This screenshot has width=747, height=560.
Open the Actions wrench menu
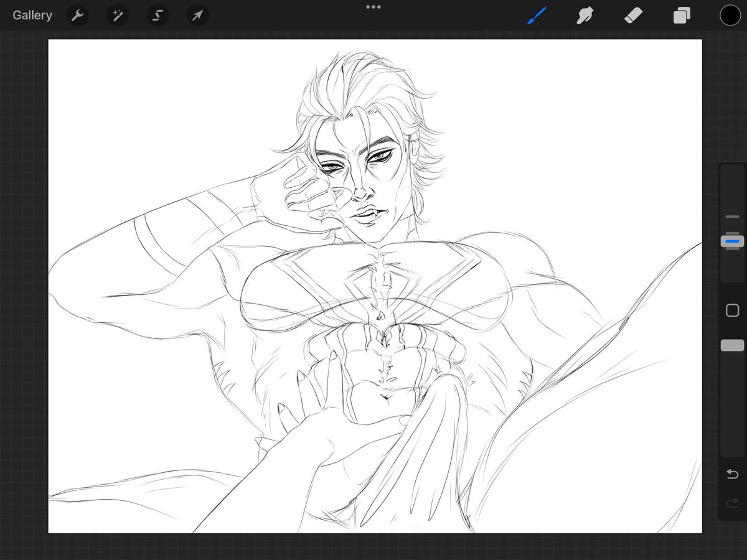77,16
